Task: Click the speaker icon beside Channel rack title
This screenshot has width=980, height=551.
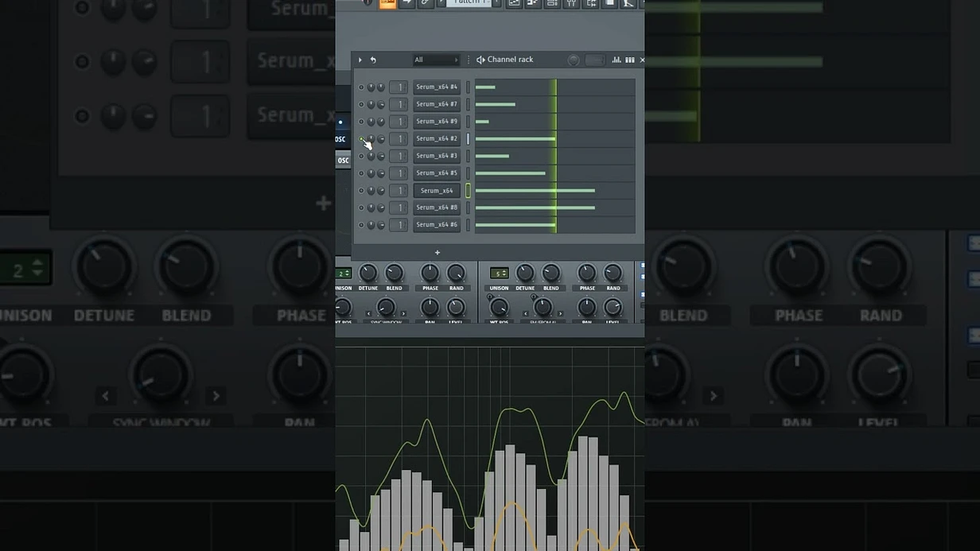Action: click(480, 60)
